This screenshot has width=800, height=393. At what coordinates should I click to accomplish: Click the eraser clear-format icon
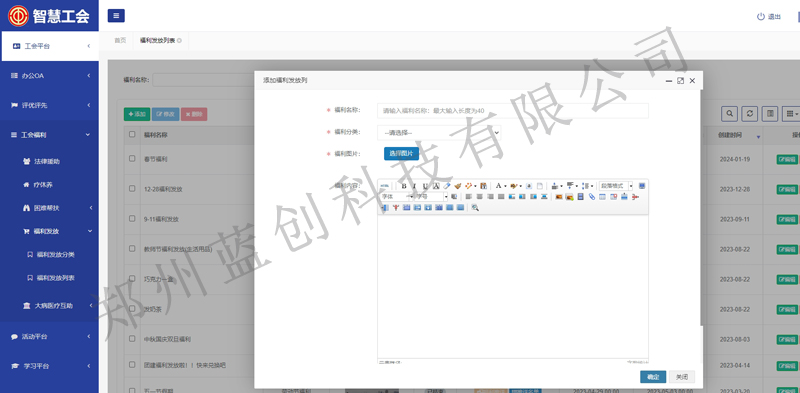point(447,186)
